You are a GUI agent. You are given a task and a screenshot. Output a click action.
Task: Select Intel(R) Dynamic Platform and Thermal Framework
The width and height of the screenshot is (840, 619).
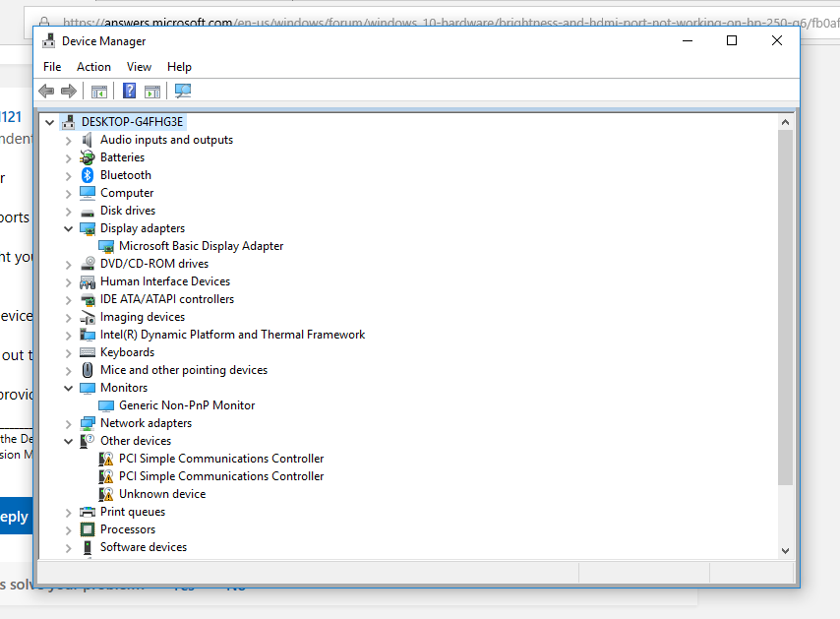[232, 335]
